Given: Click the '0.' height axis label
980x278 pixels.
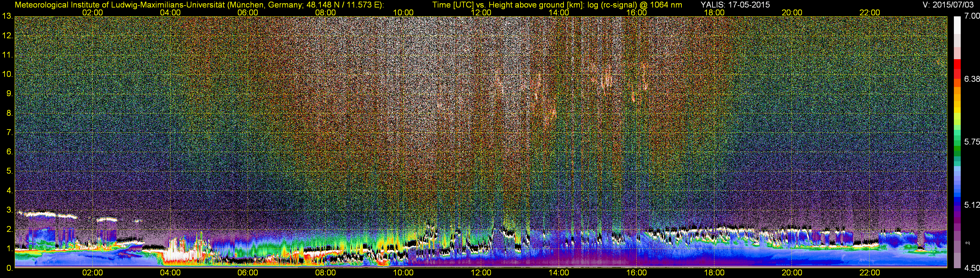Looking at the screenshot, I should click(x=10, y=268).
